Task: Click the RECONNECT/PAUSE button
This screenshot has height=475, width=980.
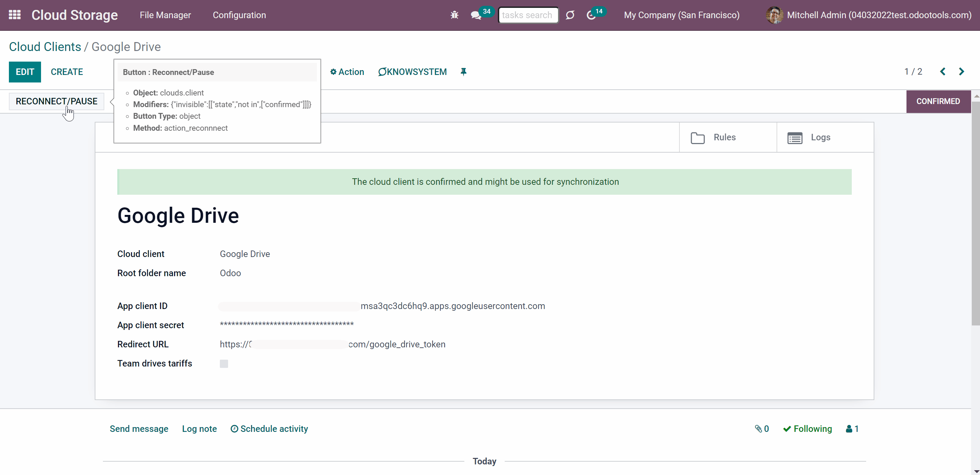Action: (56, 101)
